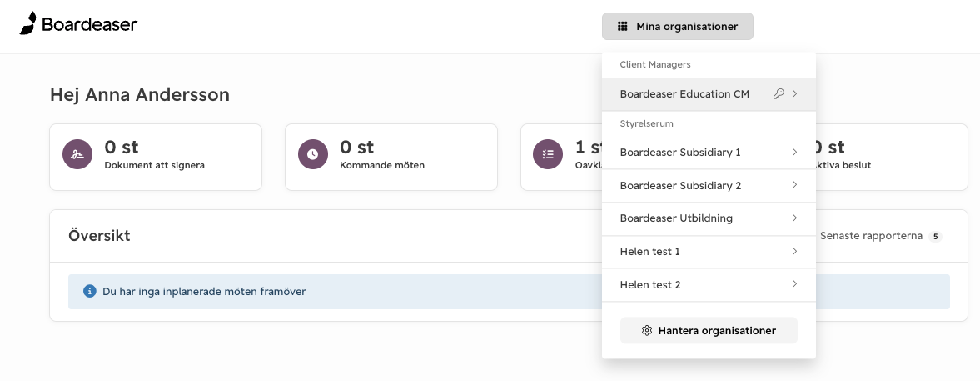Expand chevron for Helen test 1

[x=795, y=252]
